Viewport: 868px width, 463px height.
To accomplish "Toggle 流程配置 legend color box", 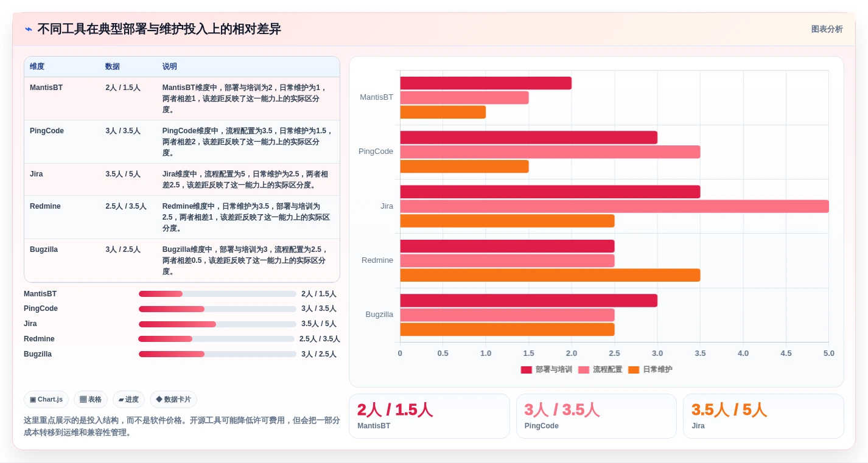I will pyautogui.click(x=584, y=369).
